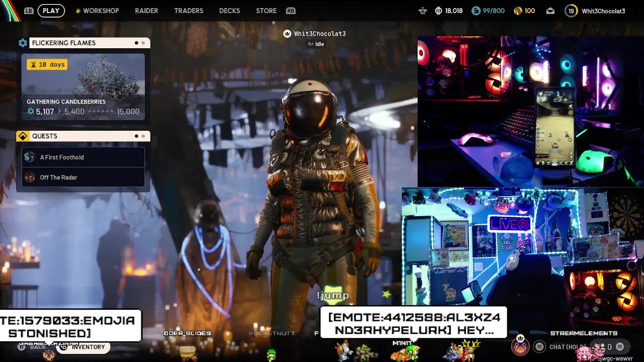
Task: Open the DECKS tab
Action: click(229, 11)
